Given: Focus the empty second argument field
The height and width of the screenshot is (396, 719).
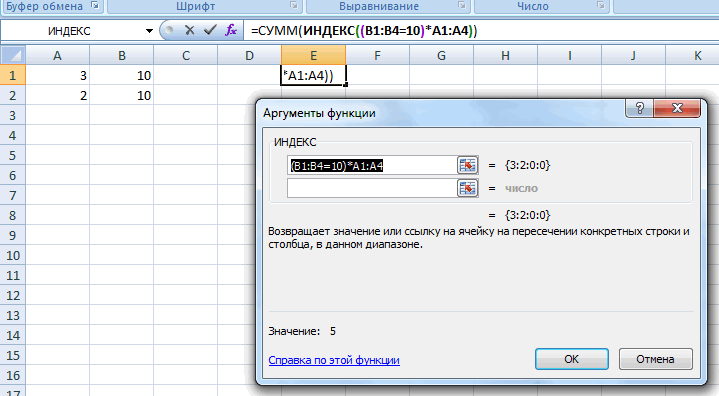Looking at the screenshot, I should point(371,188).
